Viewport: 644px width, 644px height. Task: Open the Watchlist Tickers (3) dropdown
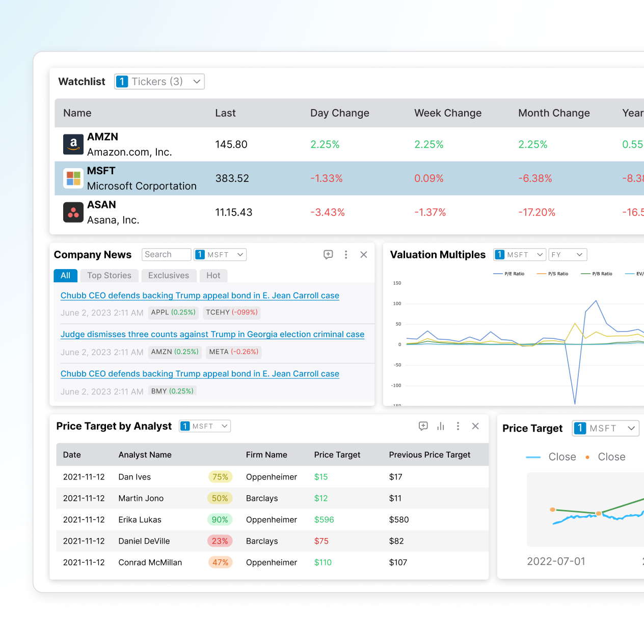coord(159,82)
